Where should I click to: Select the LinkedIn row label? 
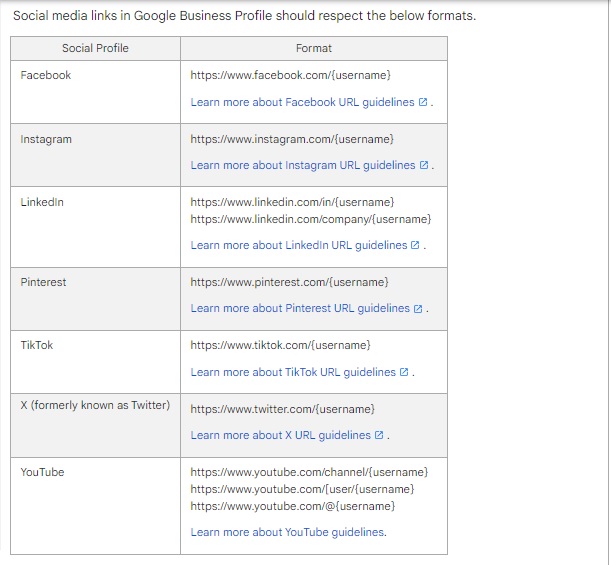pos(42,202)
